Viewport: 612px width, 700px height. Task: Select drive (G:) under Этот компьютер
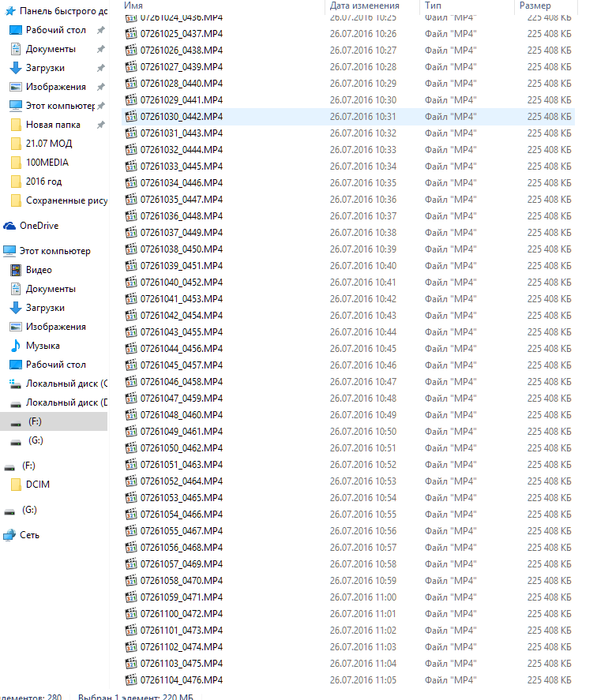pos(36,440)
